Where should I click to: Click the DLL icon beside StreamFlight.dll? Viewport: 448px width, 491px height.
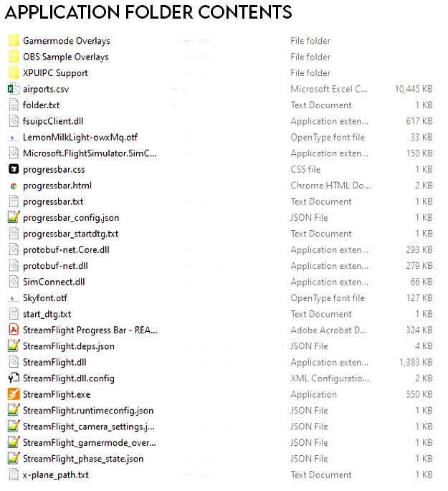point(14,362)
